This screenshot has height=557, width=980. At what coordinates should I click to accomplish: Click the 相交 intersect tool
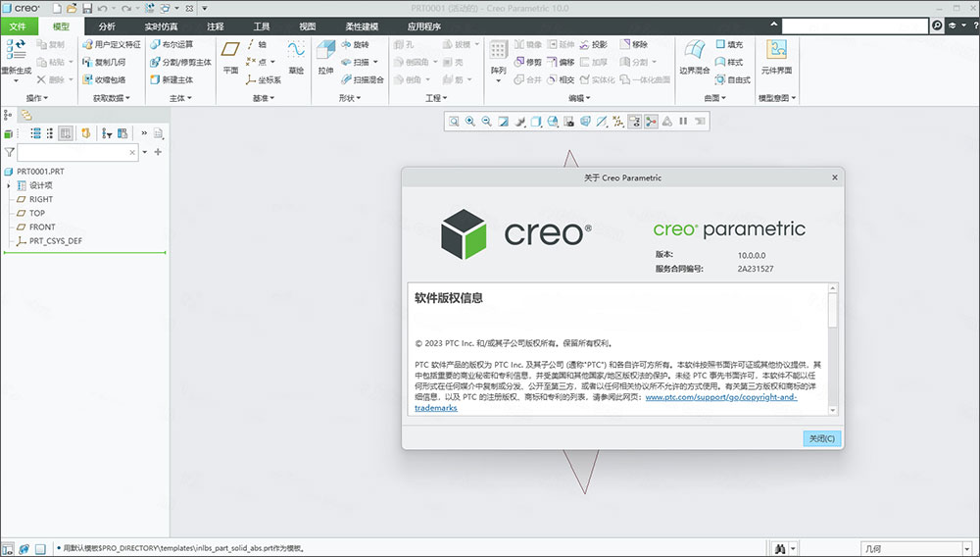pyautogui.click(x=561, y=79)
